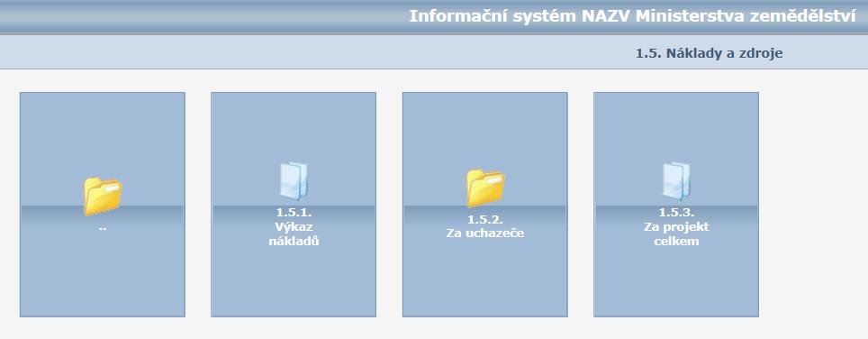868x339 pixels.
Task: Select the '1.5.2. Za uchazeče' label
Action: (485, 226)
